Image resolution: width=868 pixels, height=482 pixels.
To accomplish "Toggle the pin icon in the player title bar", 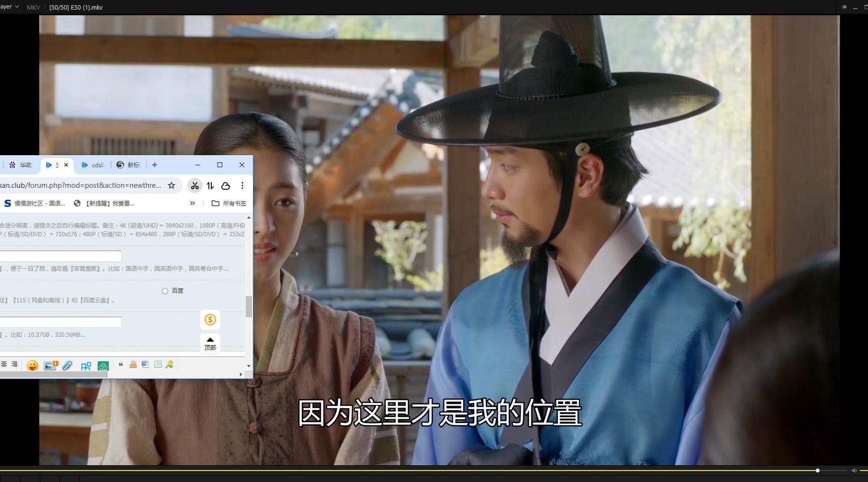I will point(843,7).
